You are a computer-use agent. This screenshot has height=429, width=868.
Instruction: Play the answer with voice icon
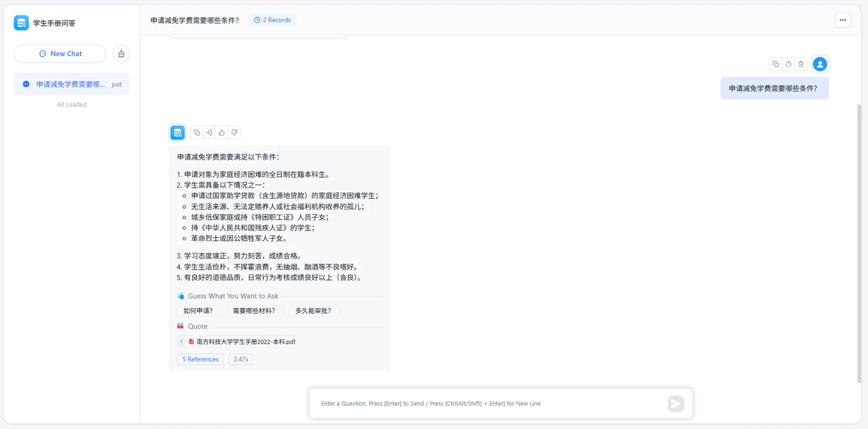(x=209, y=132)
